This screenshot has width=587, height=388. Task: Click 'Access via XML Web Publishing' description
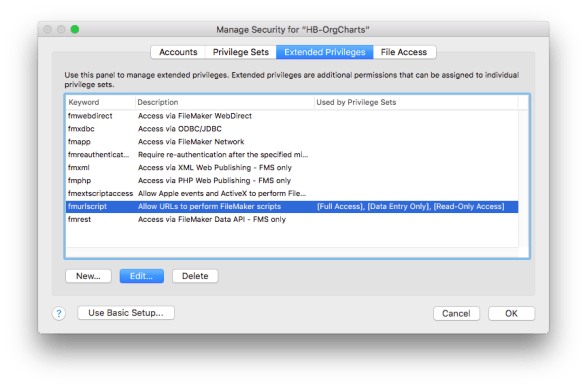pyautogui.click(x=215, y=168)
